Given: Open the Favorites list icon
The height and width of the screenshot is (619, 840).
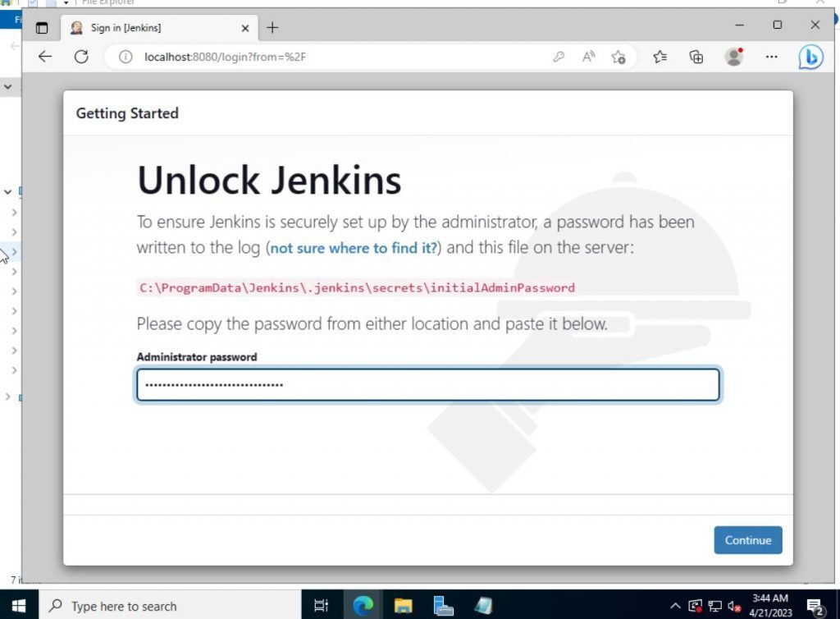Looking at the screenshot, I should (x=659, y=57).
